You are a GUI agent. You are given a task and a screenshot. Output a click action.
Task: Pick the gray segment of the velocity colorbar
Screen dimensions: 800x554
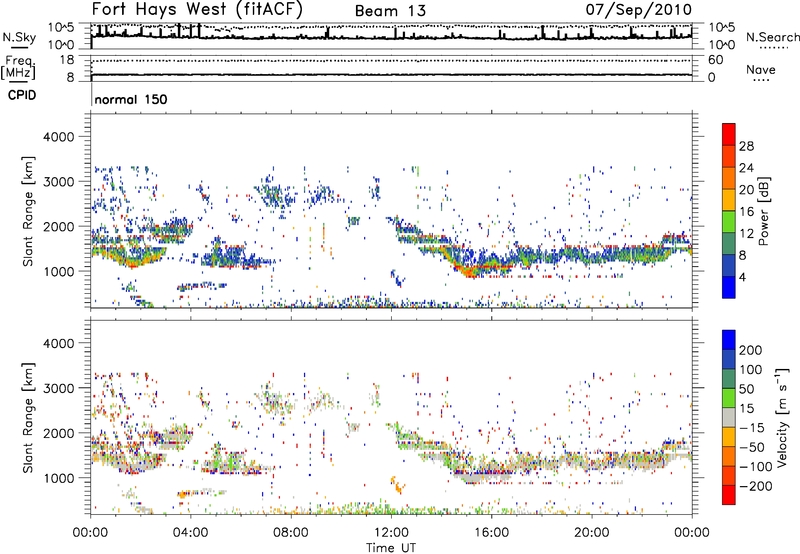(729, 417)
